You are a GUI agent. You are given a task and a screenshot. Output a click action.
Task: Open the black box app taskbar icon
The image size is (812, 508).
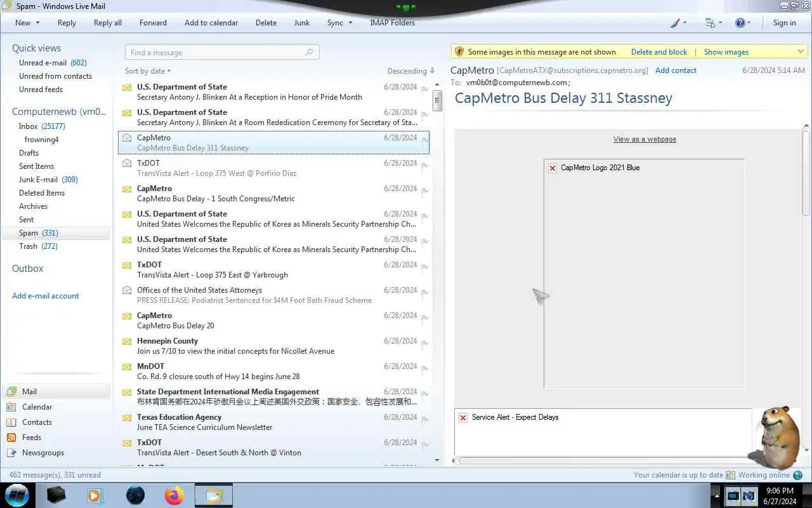click(x=56, y=495)
